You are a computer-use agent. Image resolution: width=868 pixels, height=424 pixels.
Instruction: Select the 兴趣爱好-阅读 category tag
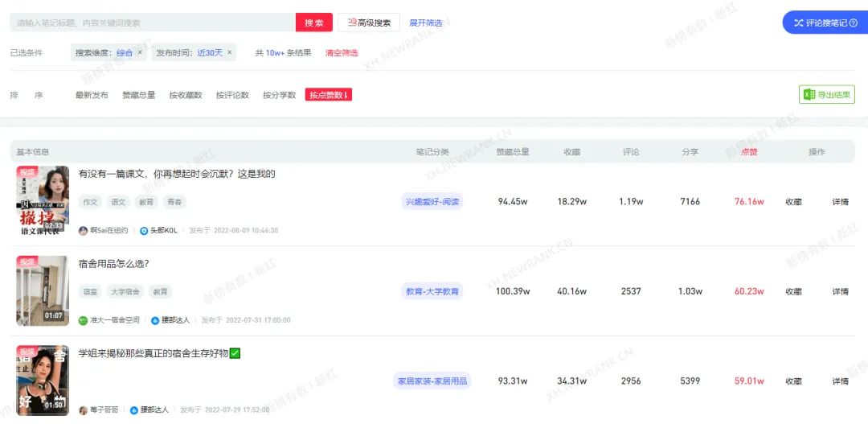coord(432,201)
